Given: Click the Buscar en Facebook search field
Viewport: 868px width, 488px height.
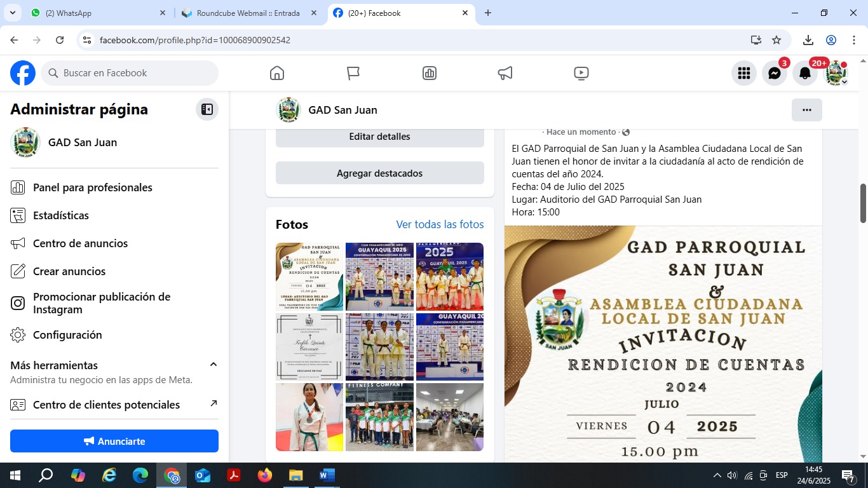Looking at the screenshot, I should [130, 73].
